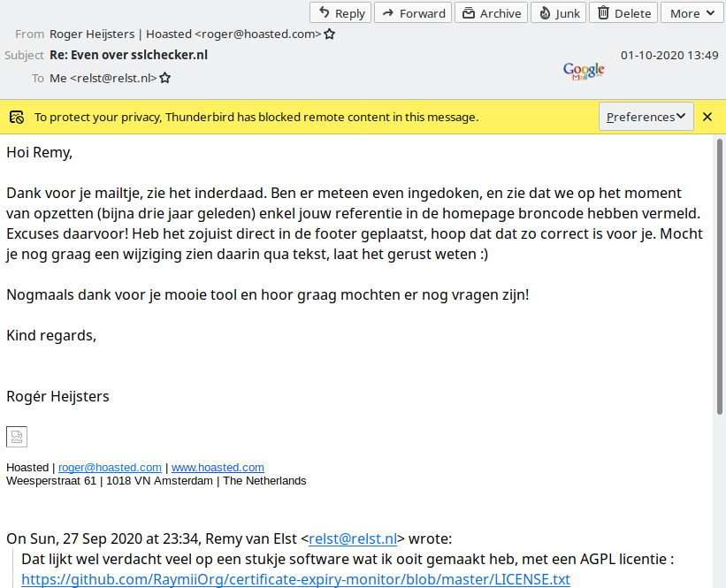Screen dimensions: 726x588
Task: Mark message as Junk
Action: click(559, 13)
